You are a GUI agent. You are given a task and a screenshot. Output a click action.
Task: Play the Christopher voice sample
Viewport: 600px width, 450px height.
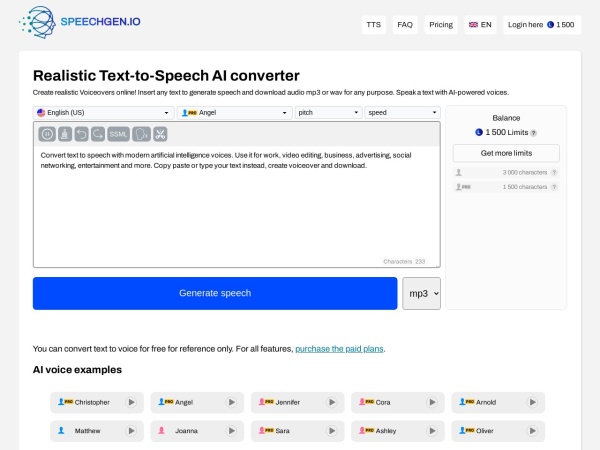[x=131, y=402]
